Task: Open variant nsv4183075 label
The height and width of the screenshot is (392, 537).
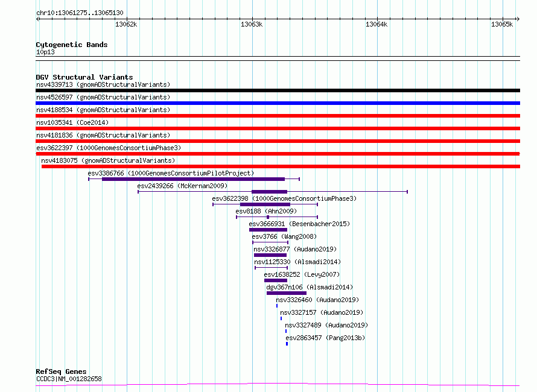Action: [x=108, y=160]
